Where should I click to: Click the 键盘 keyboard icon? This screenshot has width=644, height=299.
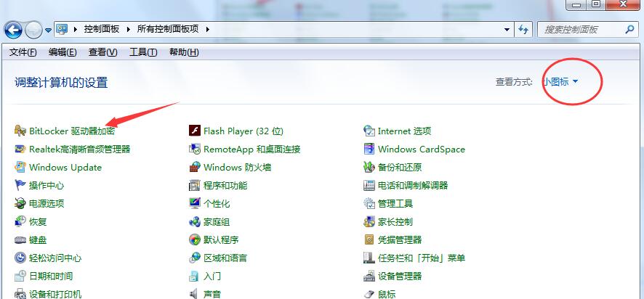click(x=20, y=240)
